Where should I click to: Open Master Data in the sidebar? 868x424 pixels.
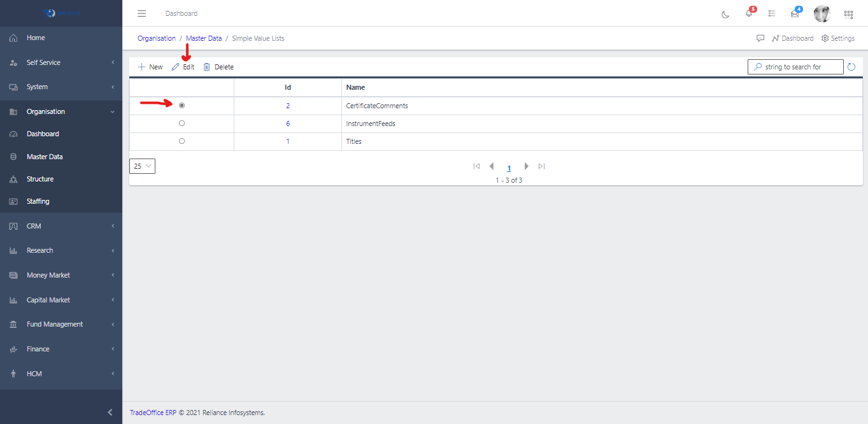[x=45, y=157]
